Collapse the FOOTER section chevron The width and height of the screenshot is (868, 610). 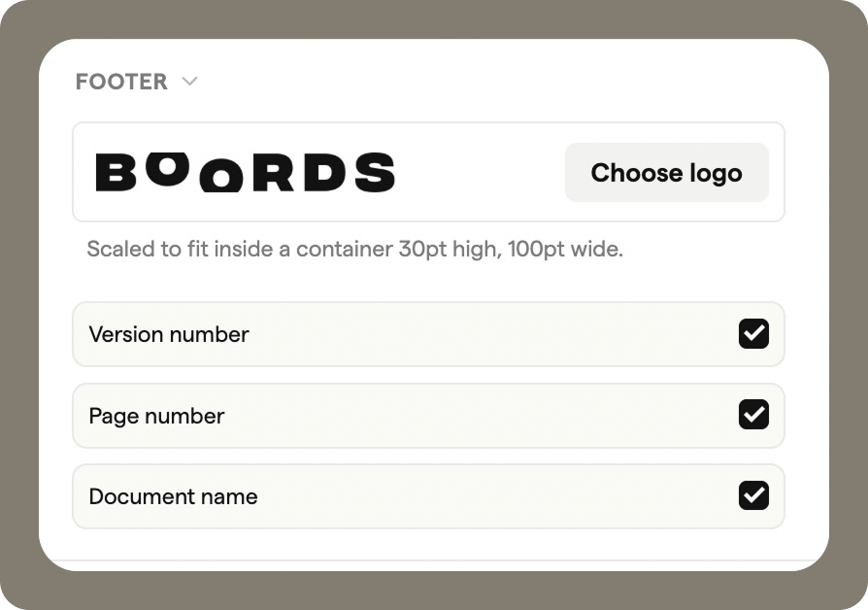click(188, 82)
